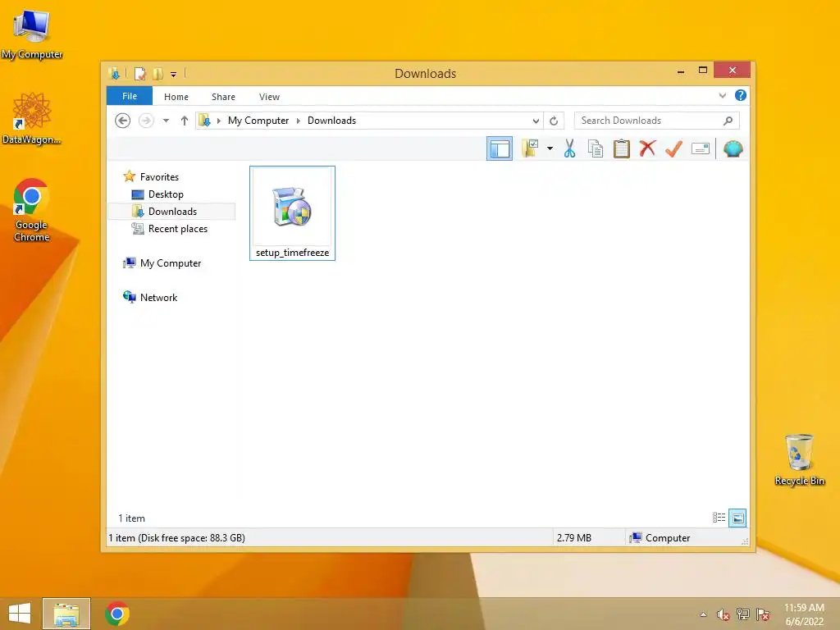Image resolution: width=840 pixels, height=630 pixels.
Task: Show hidden tray icons arrow
Action: (703, 614)
